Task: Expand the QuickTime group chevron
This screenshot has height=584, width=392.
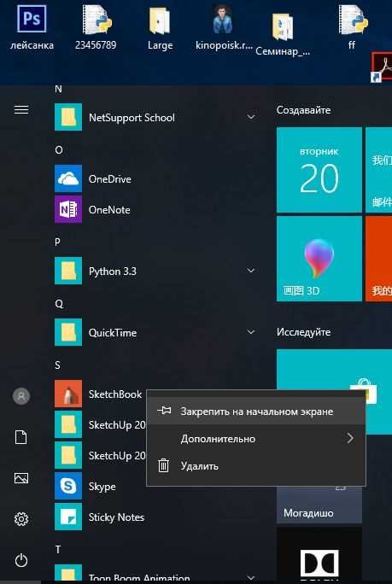Action: [x=251, y=332]
